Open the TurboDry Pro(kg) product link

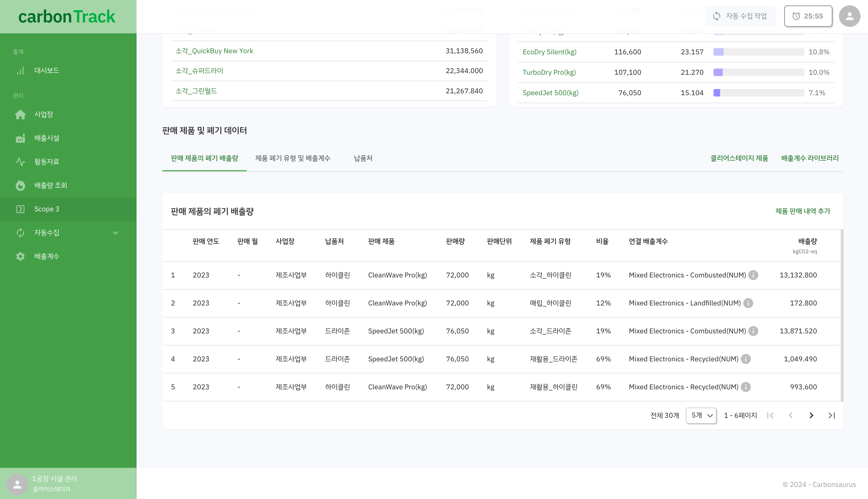click(x=549, y=72)
